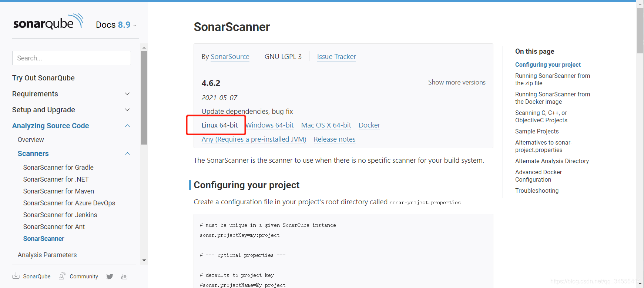Expand the Setup and Upgrade section
The width and height of the screenshot is (644, 288).
click(x=127, y=110)
